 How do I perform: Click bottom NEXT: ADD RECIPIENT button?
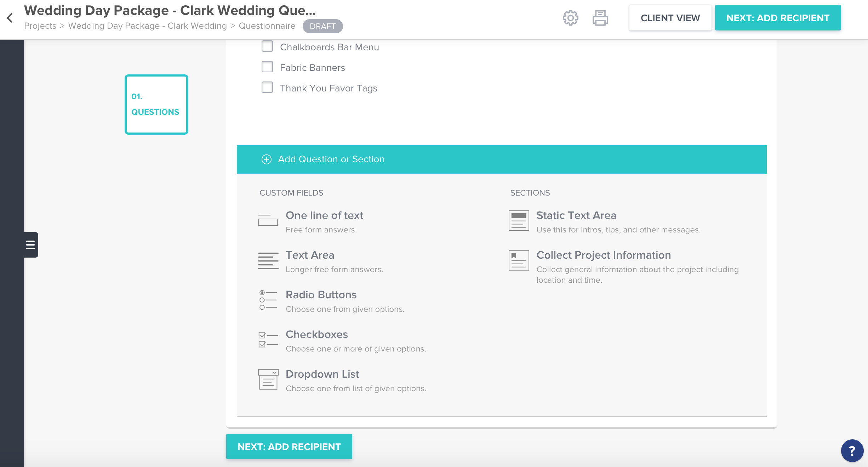click(289, 446)
